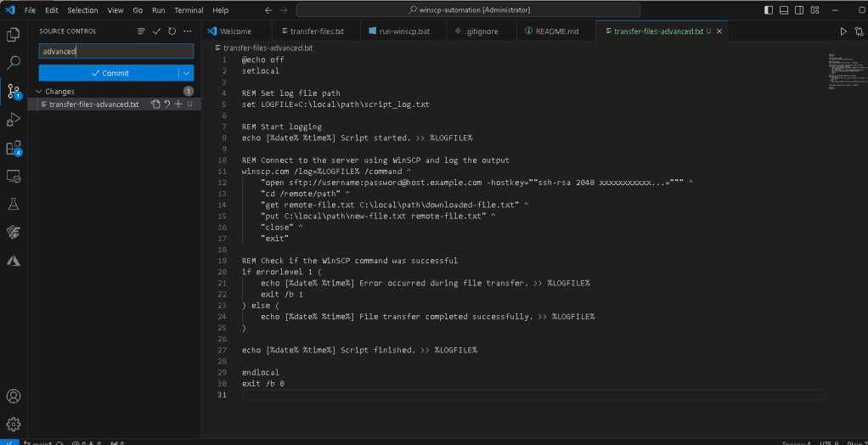Open the File menu
Image resolution: width=868 pixels, height=445 pixels.
(x=30, y=10)
